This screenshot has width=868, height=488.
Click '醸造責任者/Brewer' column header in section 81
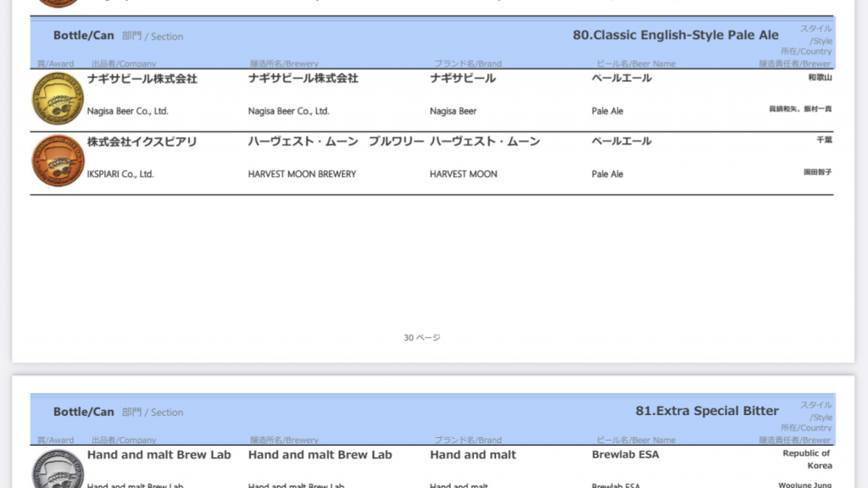[795, 440]
